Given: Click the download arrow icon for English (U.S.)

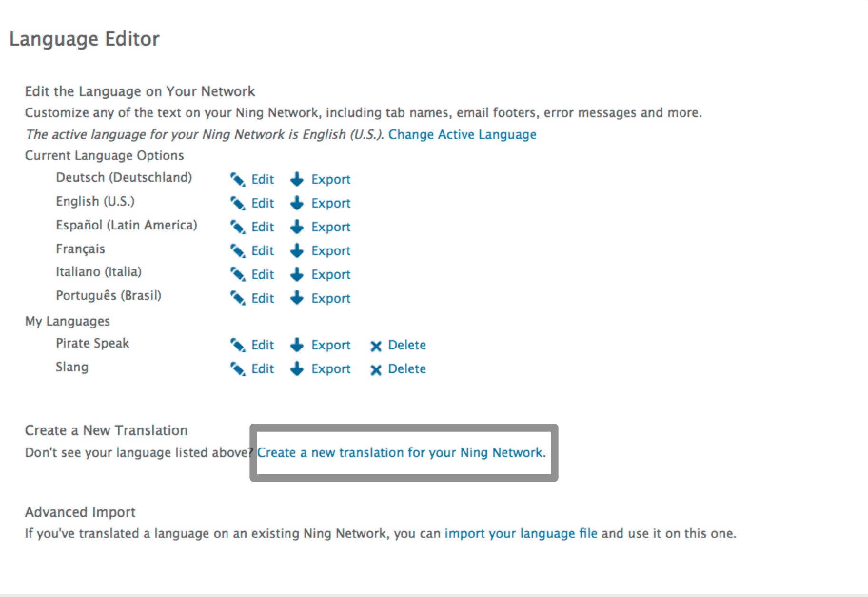Looking at the screenshot, I should click(297, 203).
